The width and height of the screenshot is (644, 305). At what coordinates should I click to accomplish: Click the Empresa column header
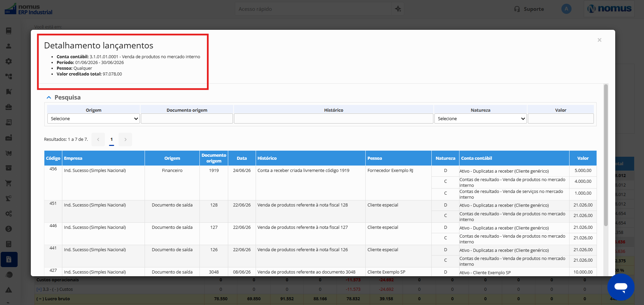point(103,158)
